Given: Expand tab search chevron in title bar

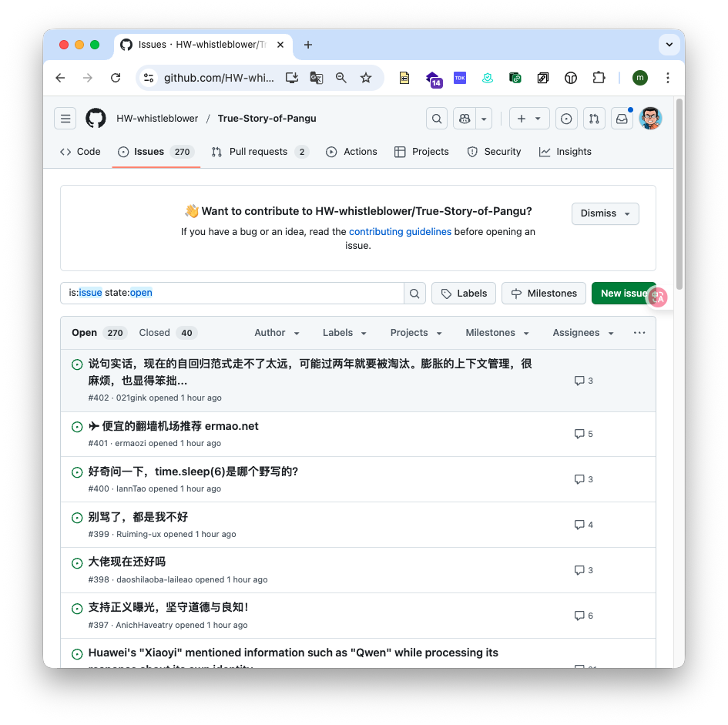Looking at the screenshot, I should pyautogui.click(x=669, y=45).
